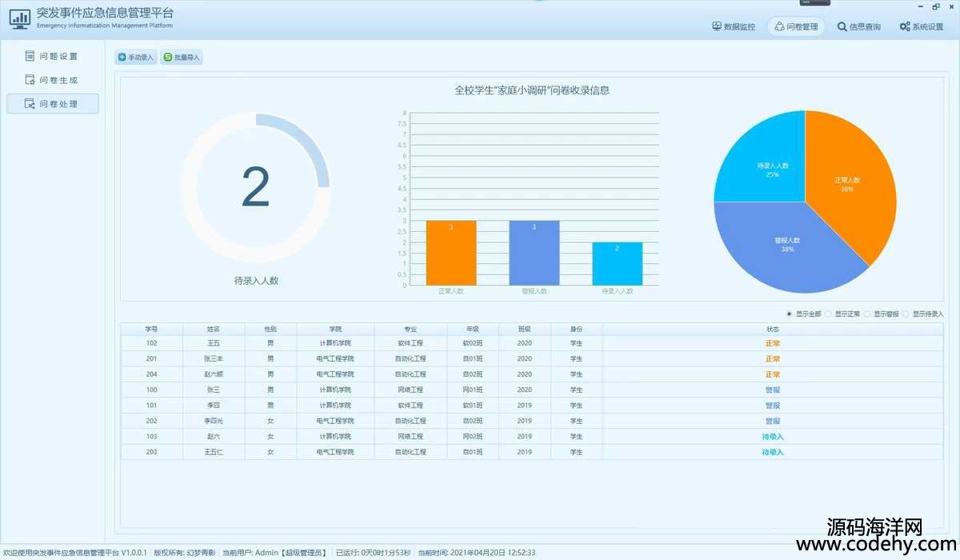Click the 班级 column header
Viewport: 960px width, 560px height.
click(525, 329)
